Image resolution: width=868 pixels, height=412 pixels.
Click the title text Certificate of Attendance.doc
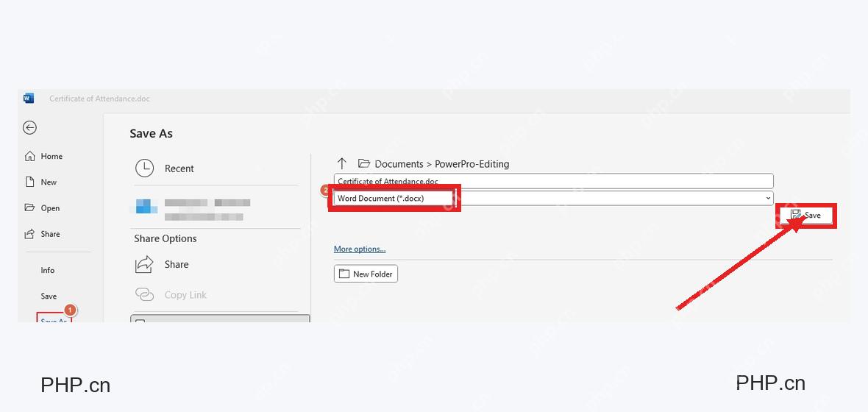[x=99, y=99]
